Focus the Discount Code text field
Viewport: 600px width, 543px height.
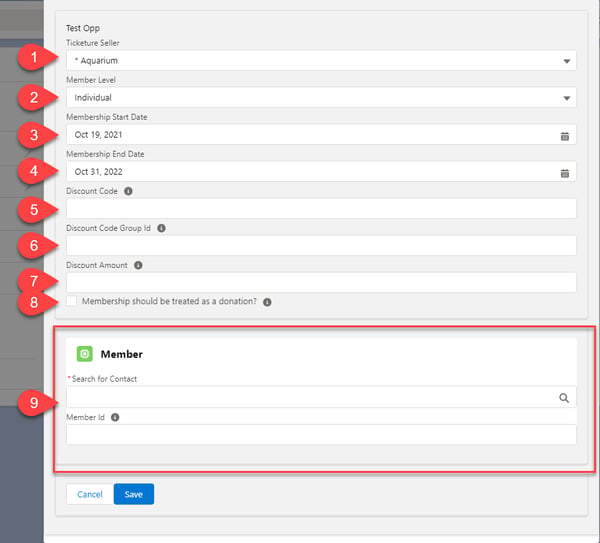321,209
